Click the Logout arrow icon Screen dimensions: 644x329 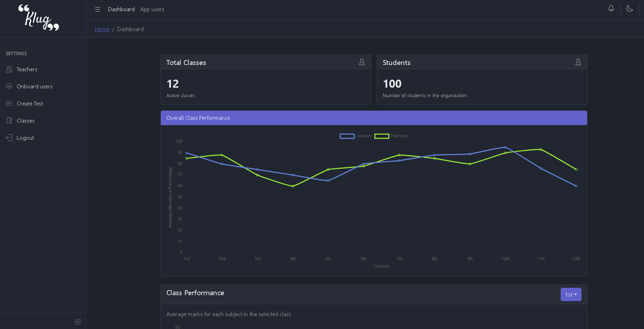click(9, 138)
